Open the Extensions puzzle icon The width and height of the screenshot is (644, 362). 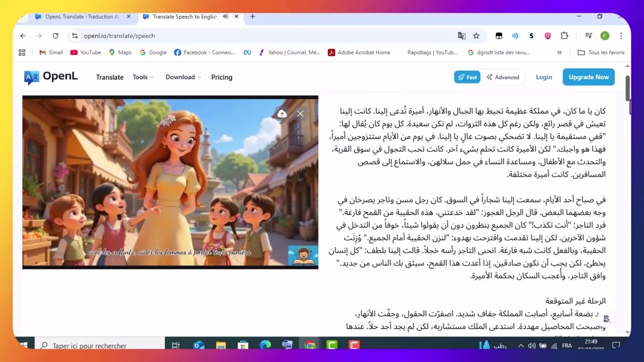pos(565,36)
